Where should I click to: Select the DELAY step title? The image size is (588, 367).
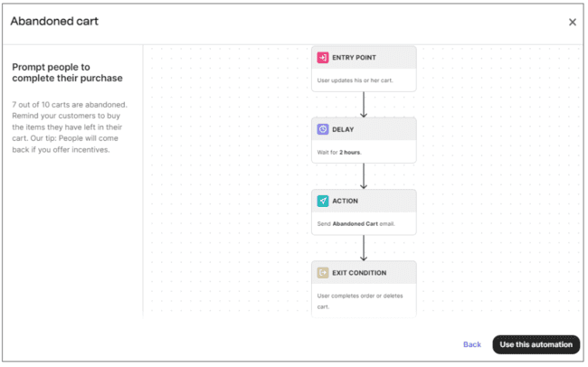346,129
